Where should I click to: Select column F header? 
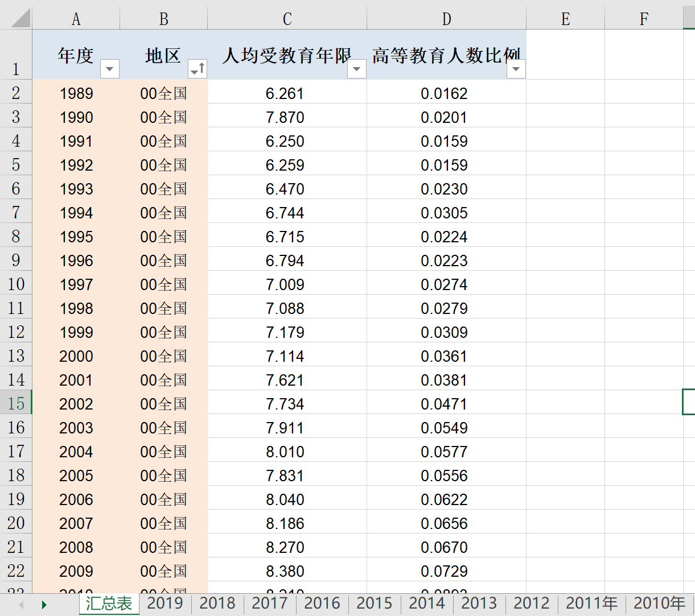[x=644, y=19]
